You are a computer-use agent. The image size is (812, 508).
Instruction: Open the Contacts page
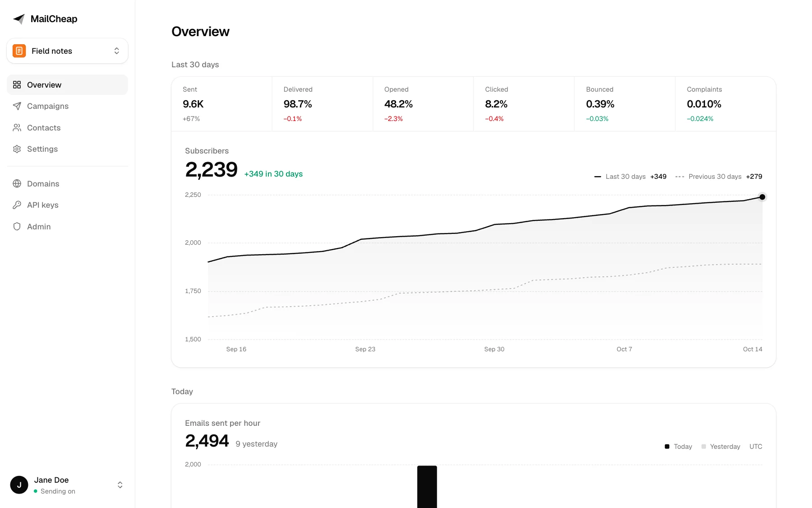click(x=67, y=128)
